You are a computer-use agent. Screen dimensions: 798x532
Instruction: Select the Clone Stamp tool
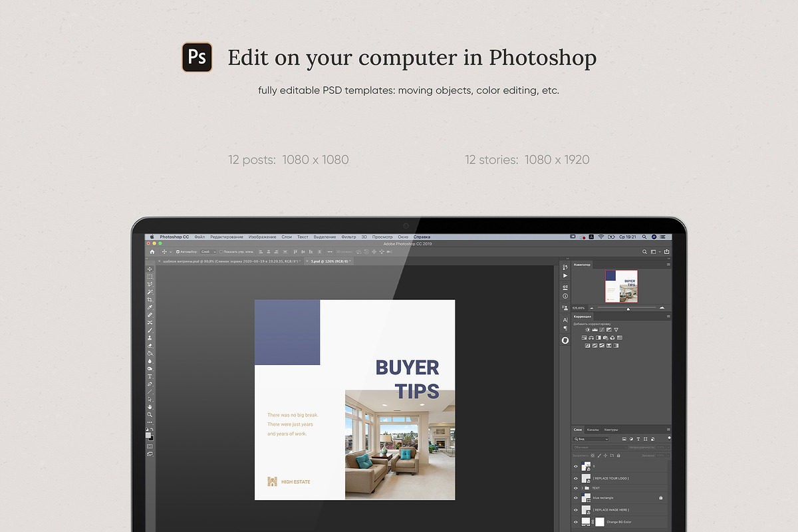[150, 338]
